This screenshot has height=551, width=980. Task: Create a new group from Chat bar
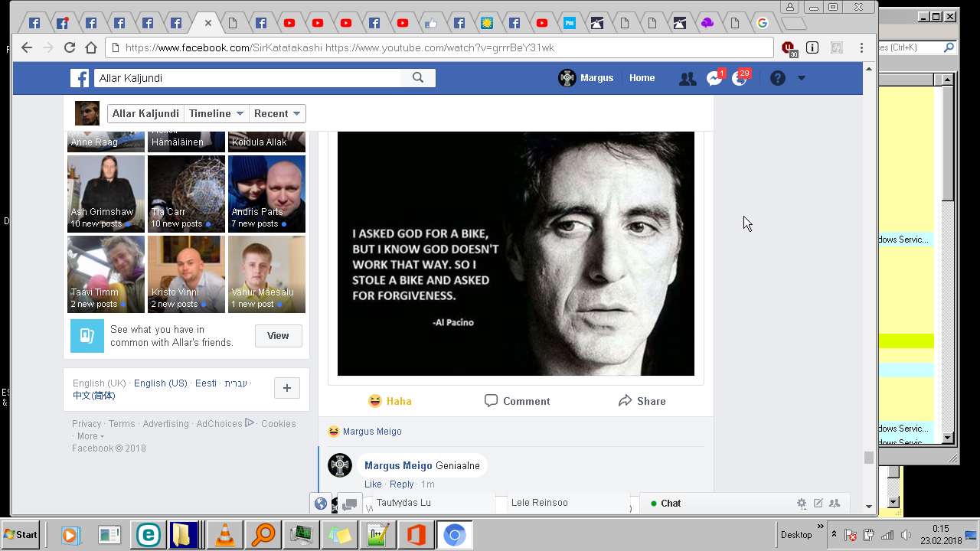[835, 503]
